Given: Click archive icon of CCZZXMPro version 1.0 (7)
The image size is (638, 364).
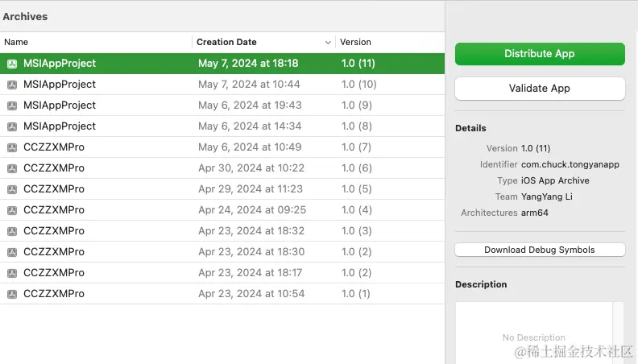Looking at the screenshot, I should [12, 147].
